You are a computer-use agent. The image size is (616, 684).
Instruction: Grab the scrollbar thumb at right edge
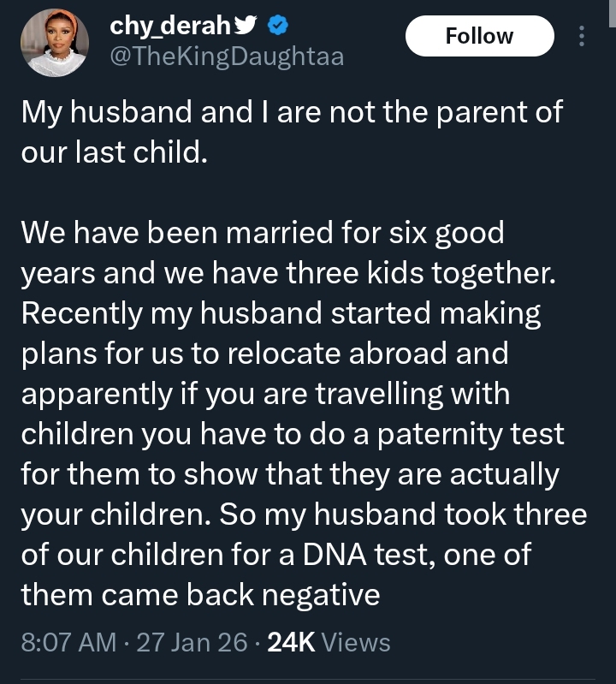coord(612,13)
